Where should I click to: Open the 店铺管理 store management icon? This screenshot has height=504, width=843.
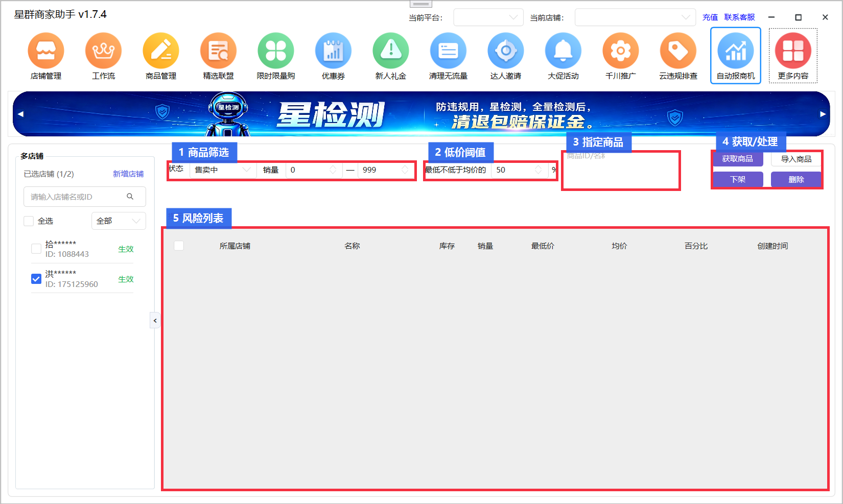click(x=46, y=51)
